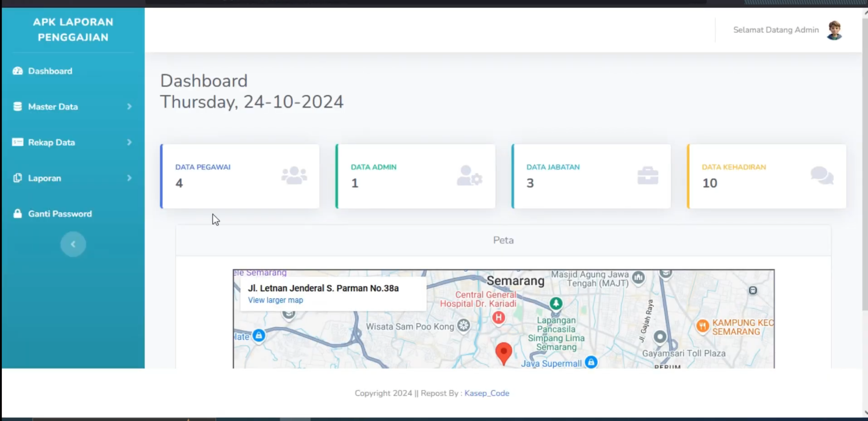
Task: Click the Java Supermall shopping marker
Action: [x=591, y=362]
